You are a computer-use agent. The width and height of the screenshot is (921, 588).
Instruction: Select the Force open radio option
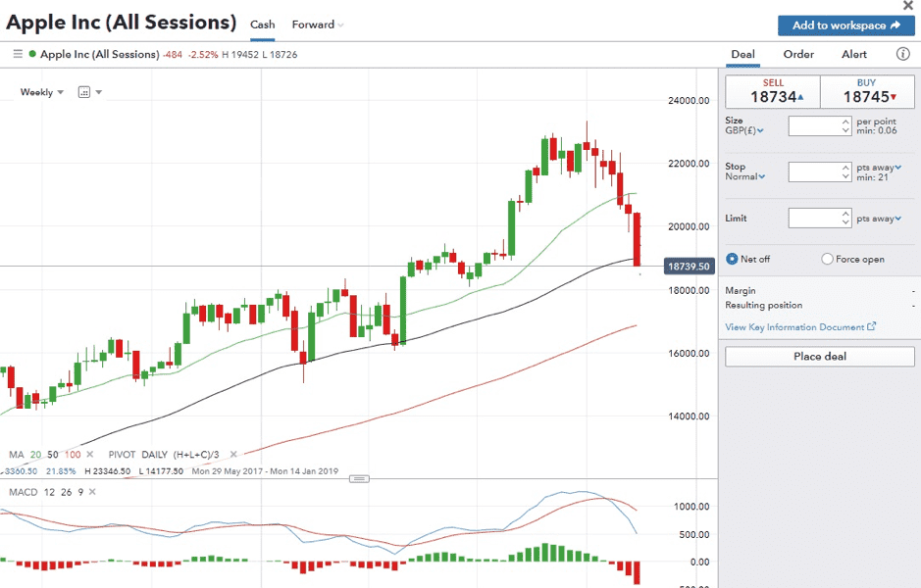coord(827,259)
